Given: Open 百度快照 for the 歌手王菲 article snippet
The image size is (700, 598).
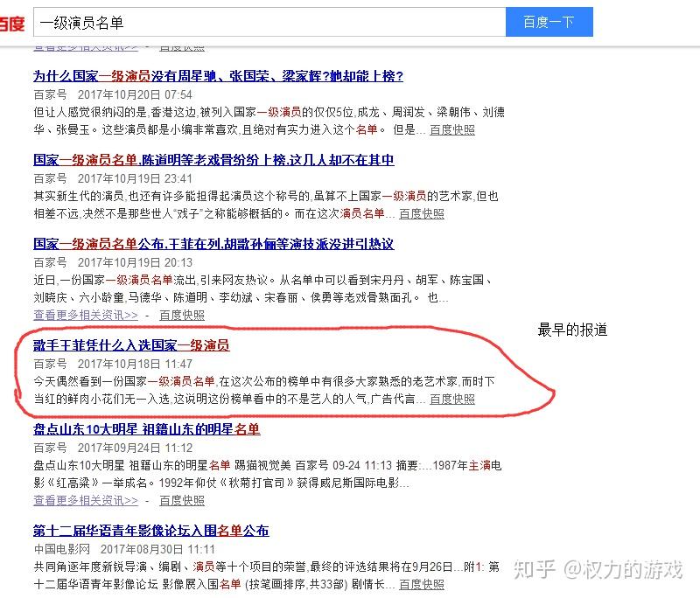Looking at the screenshot, I should pyautogui.click(x=452, y=400).
